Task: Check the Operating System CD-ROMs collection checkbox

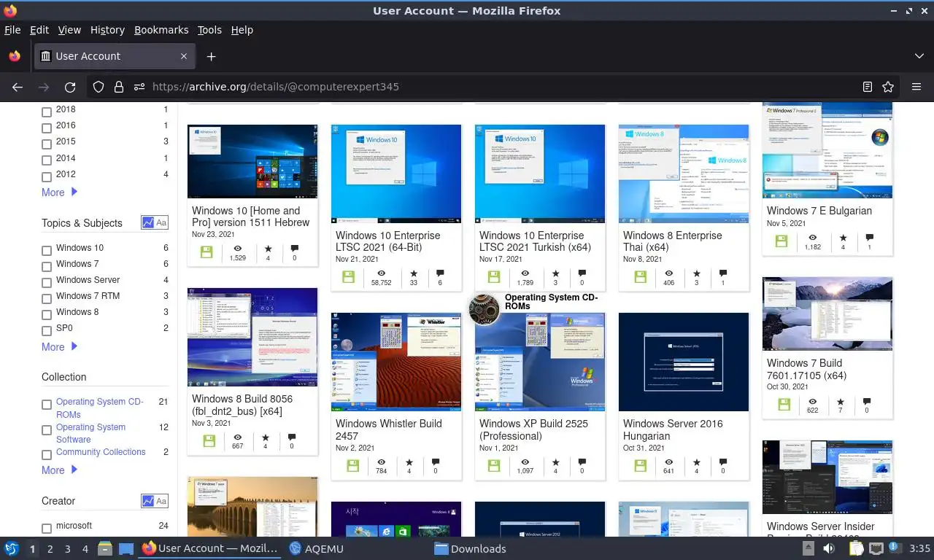Action: click(x=47, y=405)
